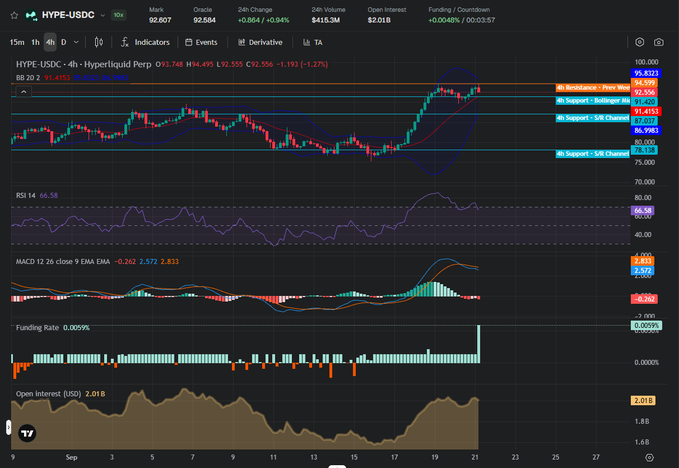Click the 4h Support S/R Channel label at 87.037
This screenshot has height=468, width=679.
tap(592, 118)
